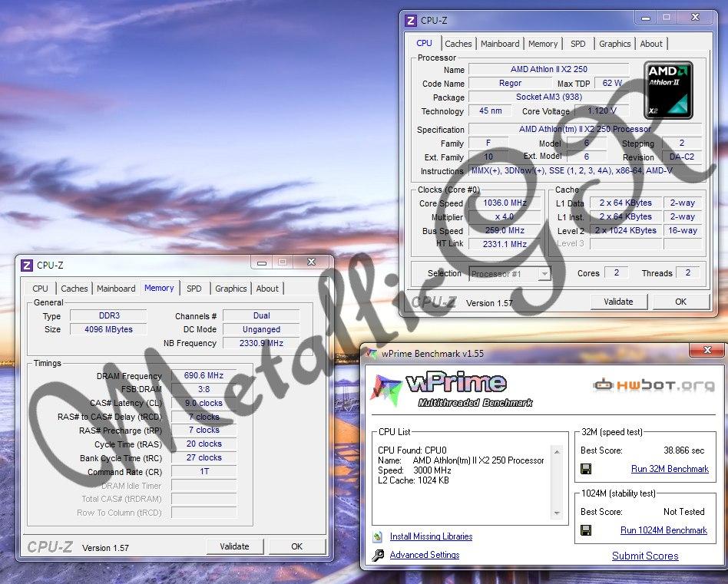Click the CPU List scrollbar up arrow
Screen dimensions: 728x584
pos(557,451)
